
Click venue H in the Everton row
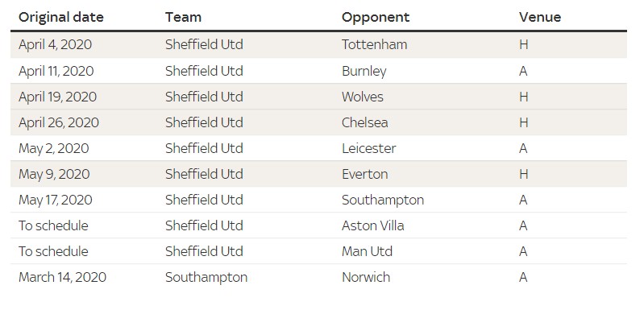(x=523, y=174)
